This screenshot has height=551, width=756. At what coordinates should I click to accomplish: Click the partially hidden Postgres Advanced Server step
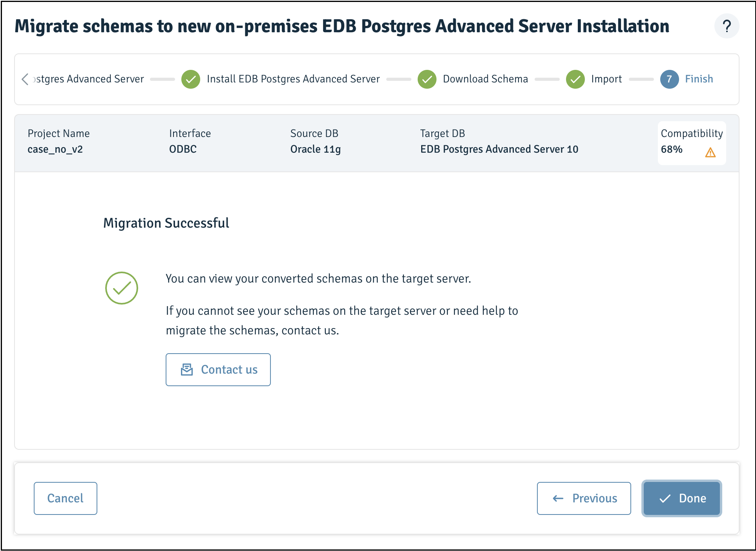pyautogui.click(x=88, y=79)
